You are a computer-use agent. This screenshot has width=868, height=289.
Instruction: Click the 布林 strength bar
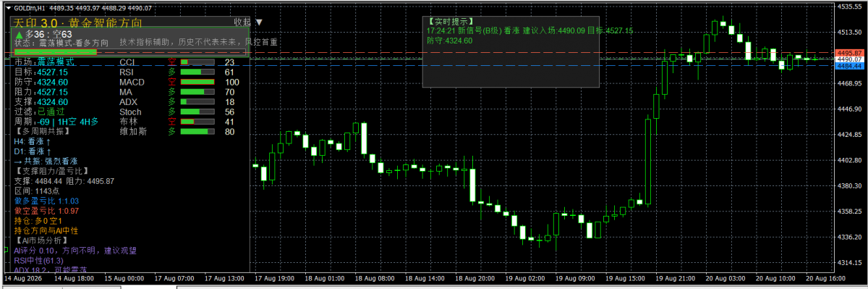click(197, 122)
